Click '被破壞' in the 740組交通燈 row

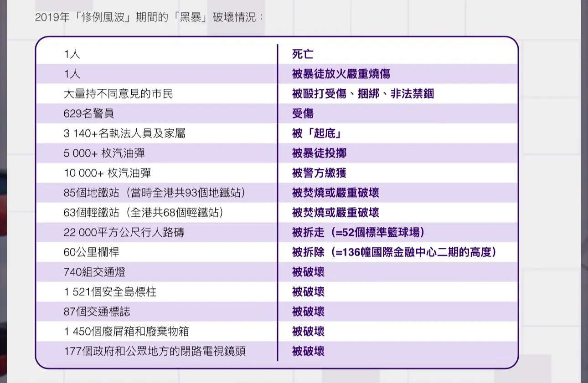pyautogui.click(x=308, y=272)
